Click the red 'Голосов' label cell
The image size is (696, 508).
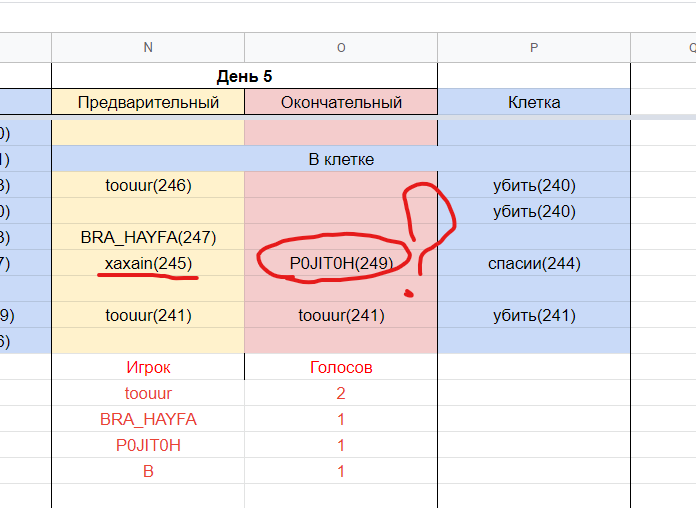(341, 367)
